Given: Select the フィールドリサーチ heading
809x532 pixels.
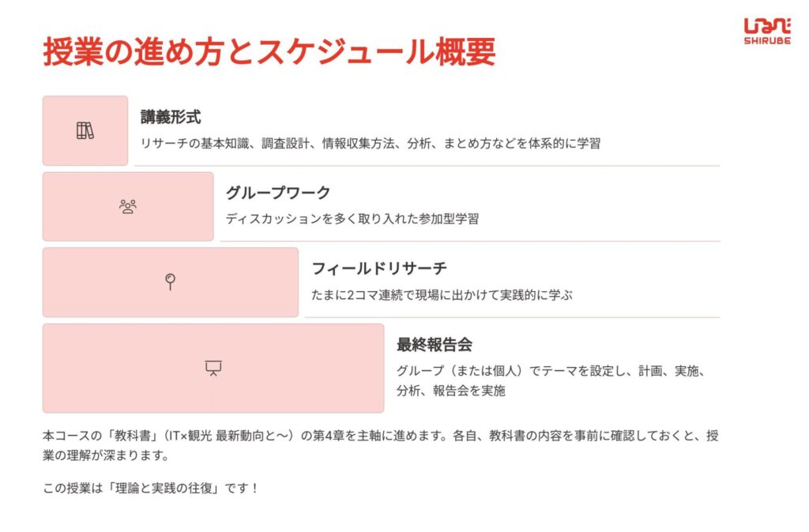Looking at the screenshot, I should (x=379, y=268).
